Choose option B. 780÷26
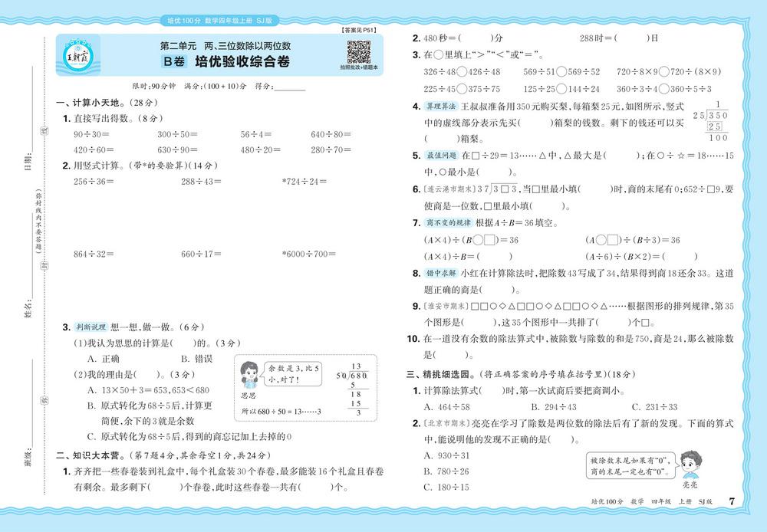 click(x=446, y=471)
